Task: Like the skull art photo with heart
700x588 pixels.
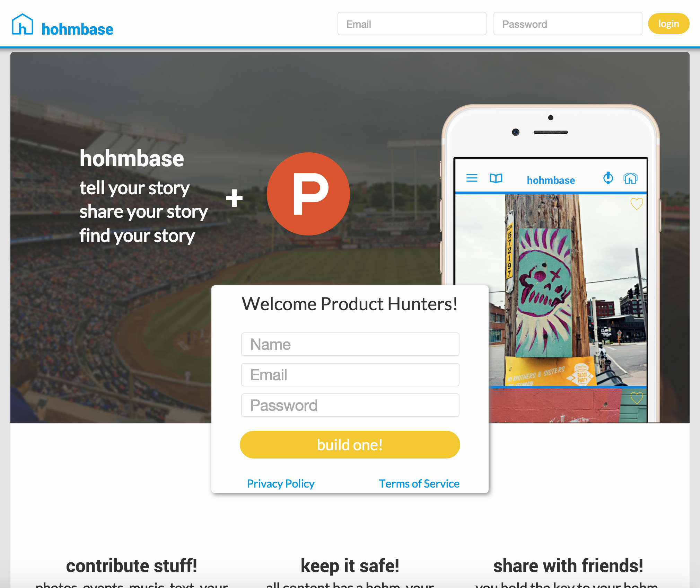Action: [x=637, y=204]
